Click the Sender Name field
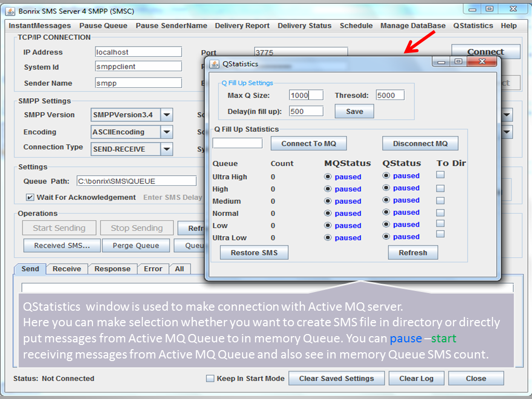Screen dimensions: 532x399 click(x=138, y=83)
